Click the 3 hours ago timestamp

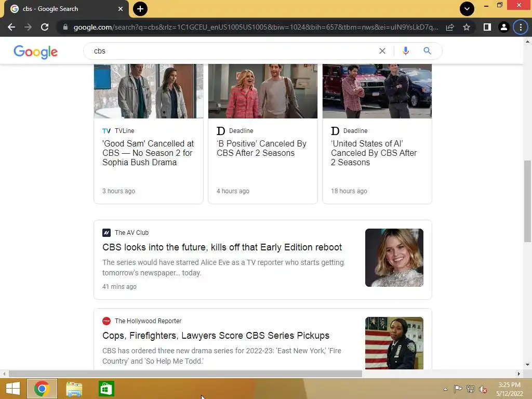tap(119, 191)
